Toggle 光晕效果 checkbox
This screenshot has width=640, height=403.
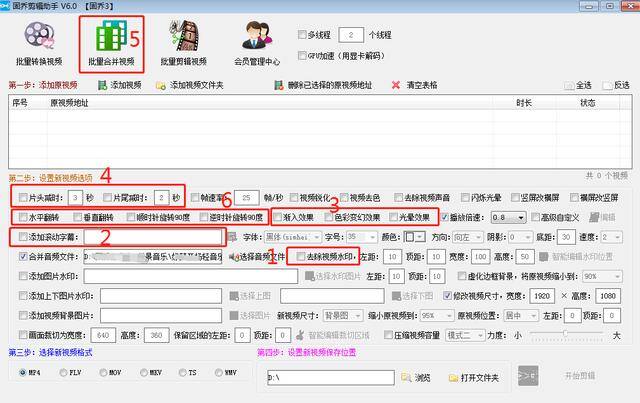393,217
